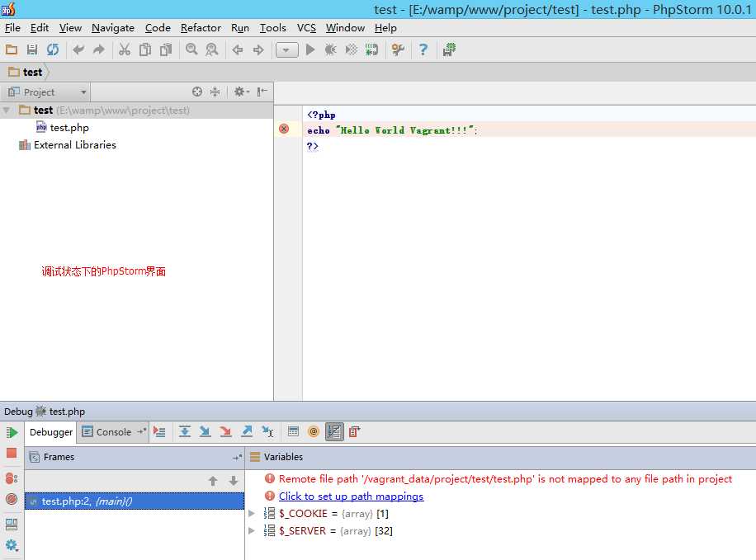The image size is (756, 560).
Task: Expand the $_SERVER array variable
Action: (251, 531)
